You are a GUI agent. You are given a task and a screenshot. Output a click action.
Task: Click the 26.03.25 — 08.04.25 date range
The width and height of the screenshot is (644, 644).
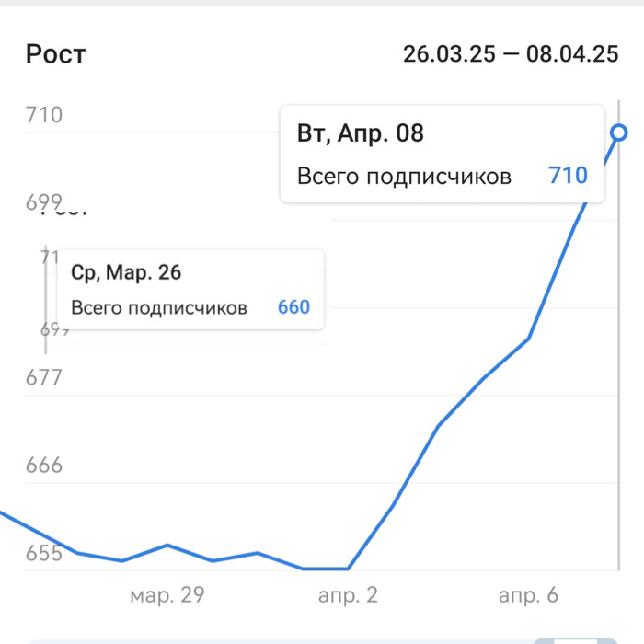click(x=511, y=54)
